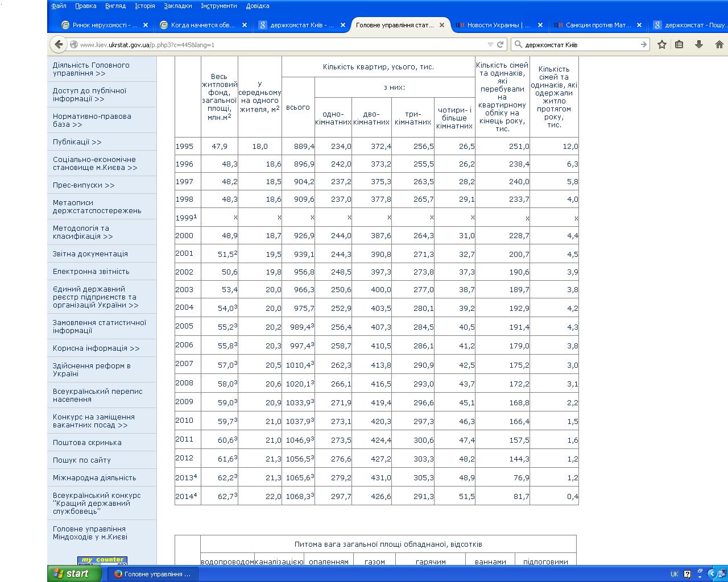Select Firefox 'Головне управління ...' taskbar button
The image size is (728, 582).
pyautogui.click(x=154, y=574)
